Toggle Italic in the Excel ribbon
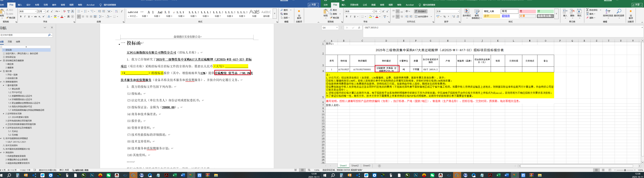Image resolution: width=644 pixels, height=178 pixels. [351, 17]
